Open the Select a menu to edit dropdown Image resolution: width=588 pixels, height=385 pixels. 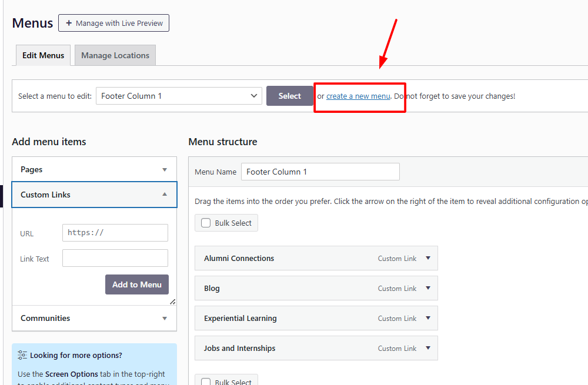tap(179, 96)
